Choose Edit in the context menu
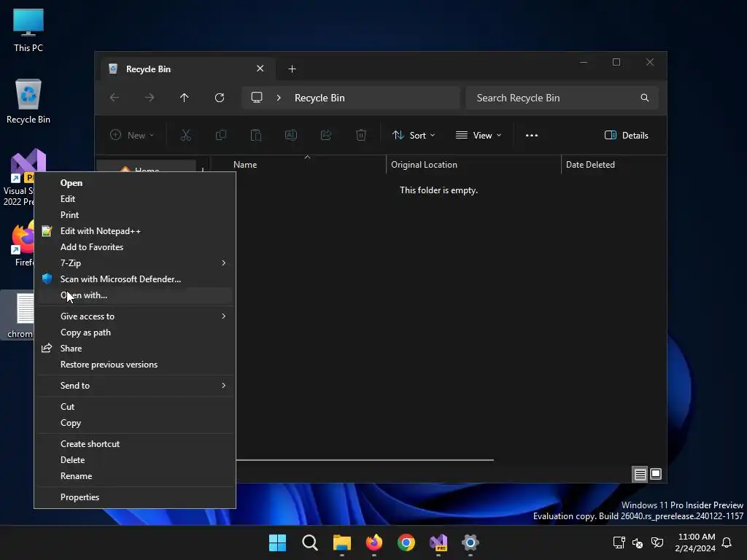The image size is (747, 560). point(135,199)
